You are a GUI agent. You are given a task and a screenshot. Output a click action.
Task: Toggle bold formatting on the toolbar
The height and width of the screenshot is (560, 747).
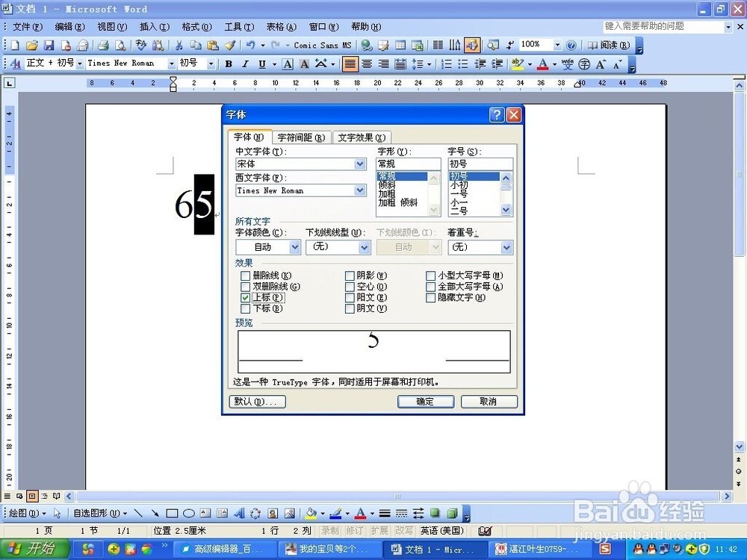coord(228,64)
